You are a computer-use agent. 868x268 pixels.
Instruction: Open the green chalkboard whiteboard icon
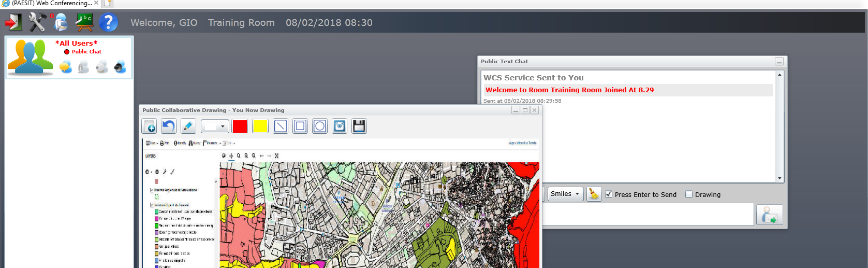tap(84, 22)
